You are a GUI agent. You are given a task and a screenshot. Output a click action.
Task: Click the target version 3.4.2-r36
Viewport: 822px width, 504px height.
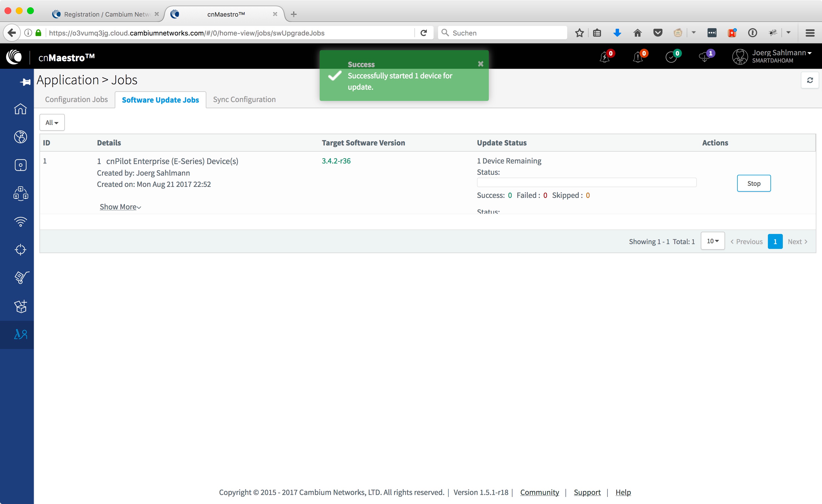336,161
